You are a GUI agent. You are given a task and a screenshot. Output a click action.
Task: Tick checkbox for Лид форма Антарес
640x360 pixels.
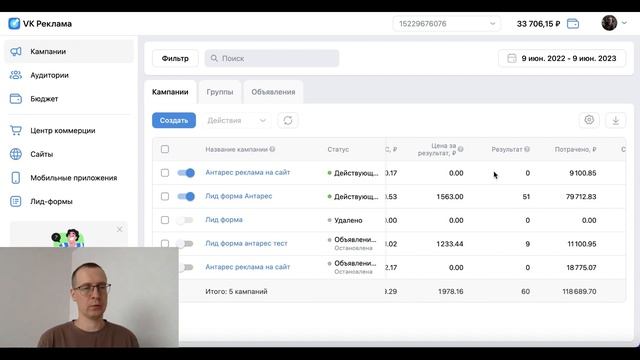[165, 196]
